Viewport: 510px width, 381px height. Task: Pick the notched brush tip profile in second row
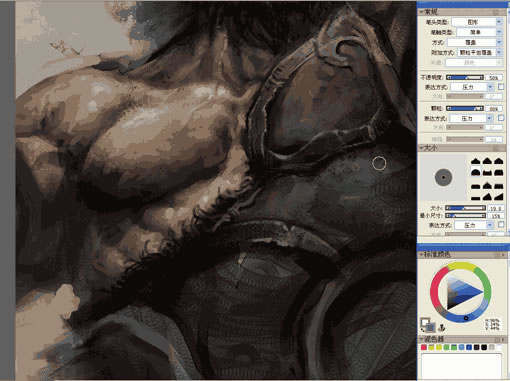487,172
